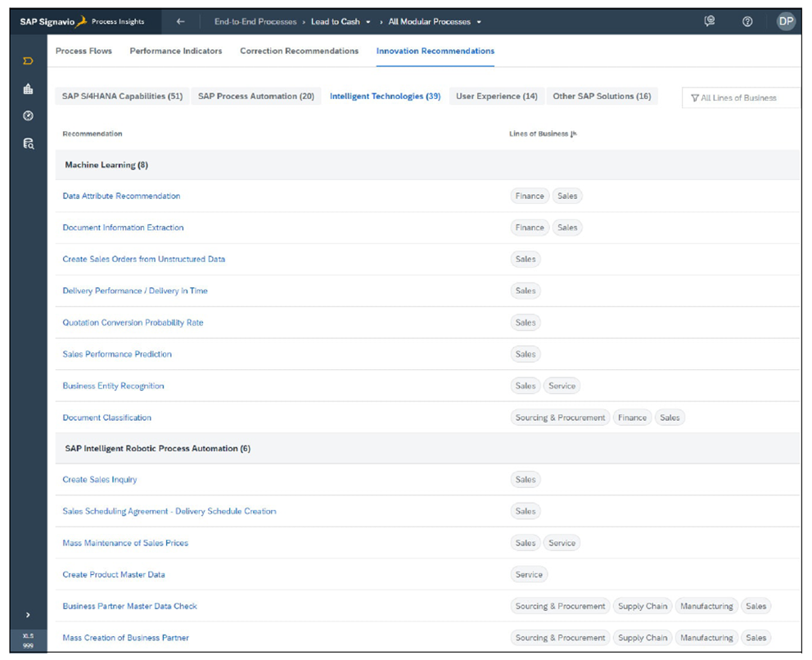Click the back arrow next to the breadcrumb
Image resolution: width=812 pixels, height=660 pixels.
click(180, 21)
